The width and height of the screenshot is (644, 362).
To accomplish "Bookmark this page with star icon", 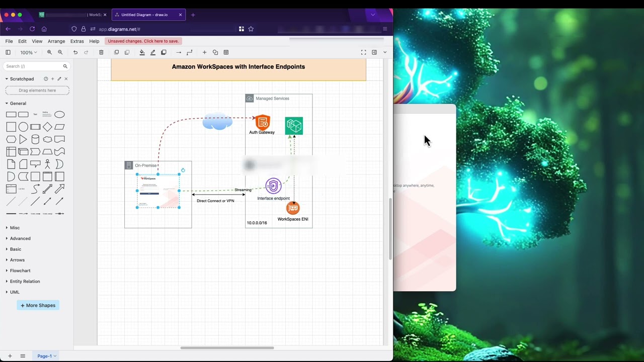I will 251,29.
